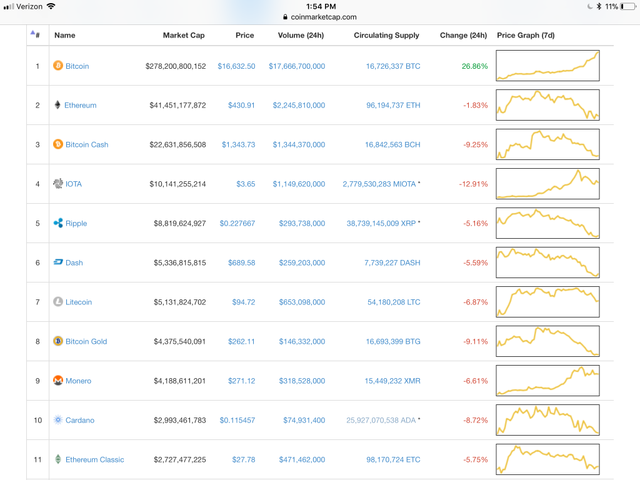Click the Bitcoin Gold logo icon
Image resolution: width=640 pixels, height=480 pixels.
[58, 341]
